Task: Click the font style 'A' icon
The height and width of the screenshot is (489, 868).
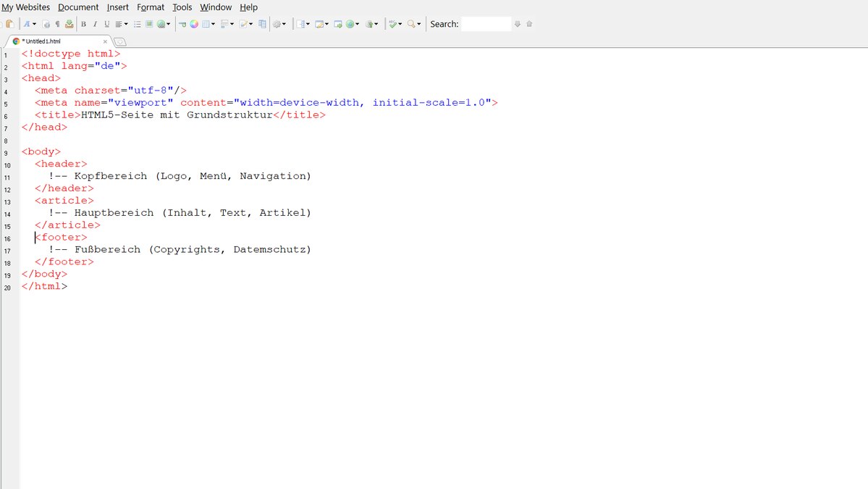Action: pyautogui.click(x=27, y=24)
